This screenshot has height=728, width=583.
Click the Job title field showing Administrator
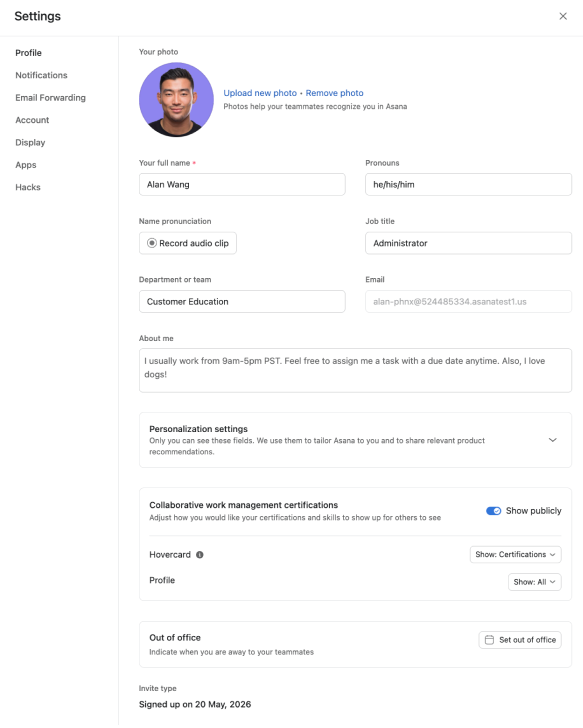coord(468,243)
